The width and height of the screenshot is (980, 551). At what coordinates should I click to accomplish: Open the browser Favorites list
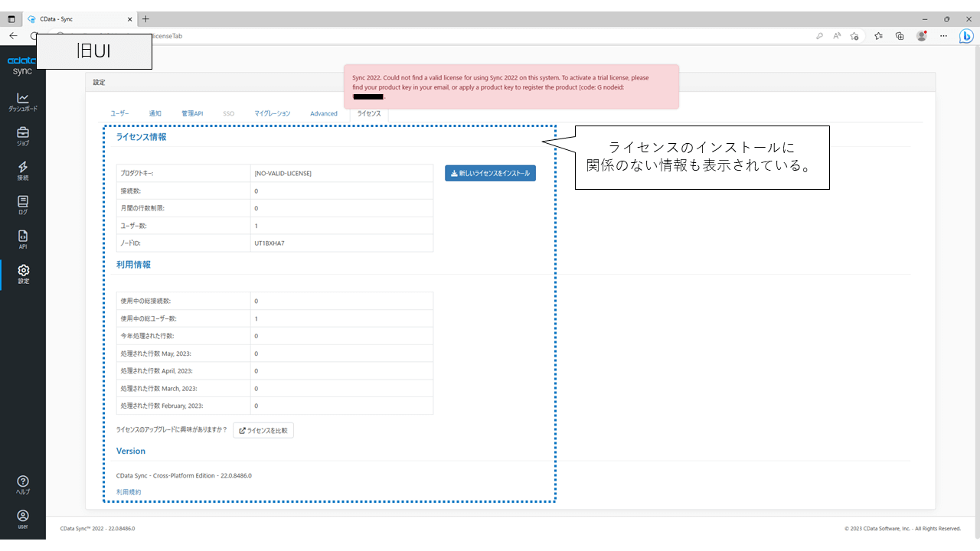coord(879,36)
